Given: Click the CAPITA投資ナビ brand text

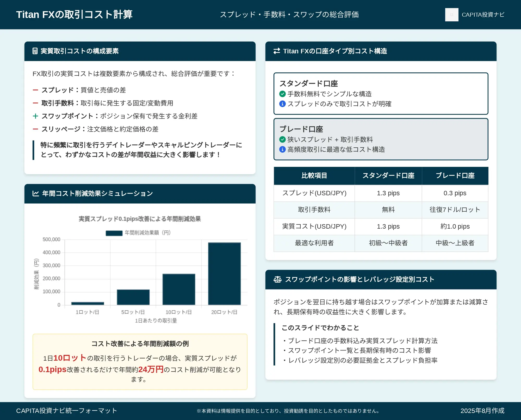Looking at the screenshot, I should click(483, 15).
